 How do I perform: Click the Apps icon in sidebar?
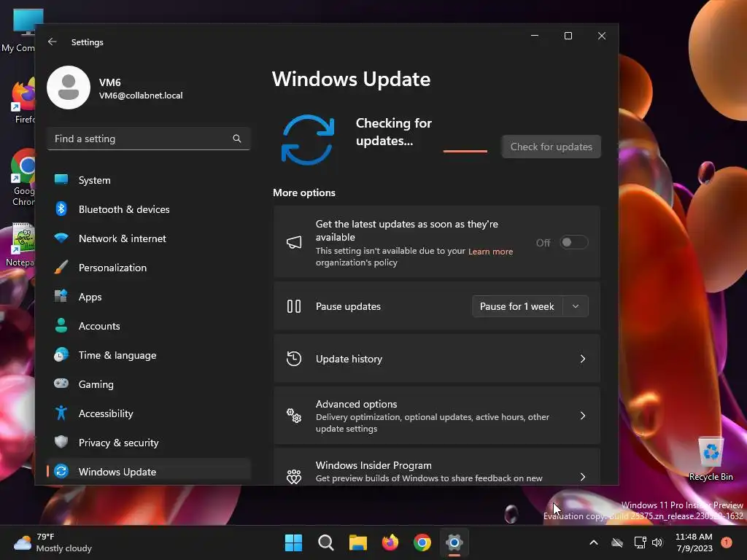point(61,296)
